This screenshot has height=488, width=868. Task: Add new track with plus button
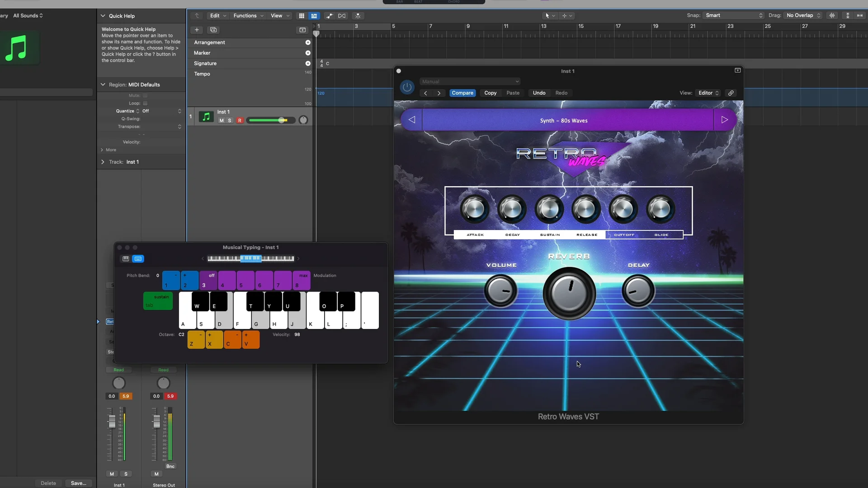[x=197, y=30]
